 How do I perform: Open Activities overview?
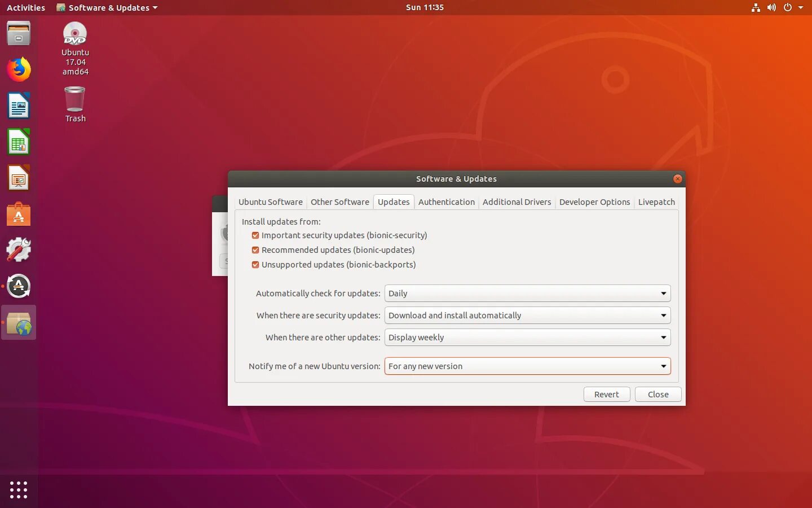point(26,7)
